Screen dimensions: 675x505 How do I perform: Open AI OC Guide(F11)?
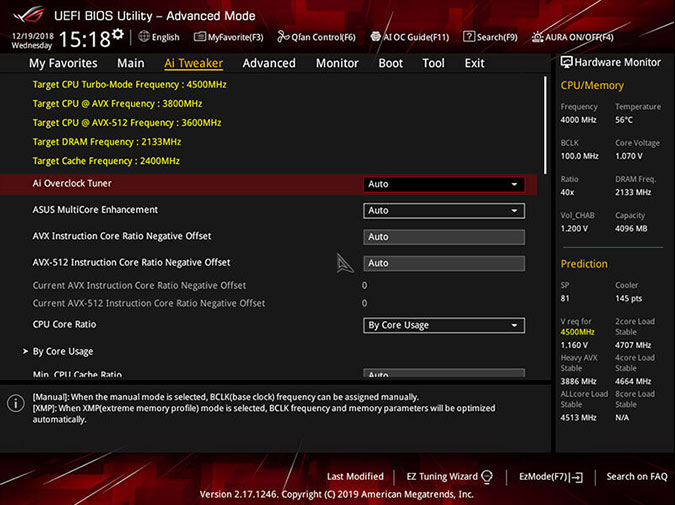pos(410,37)
